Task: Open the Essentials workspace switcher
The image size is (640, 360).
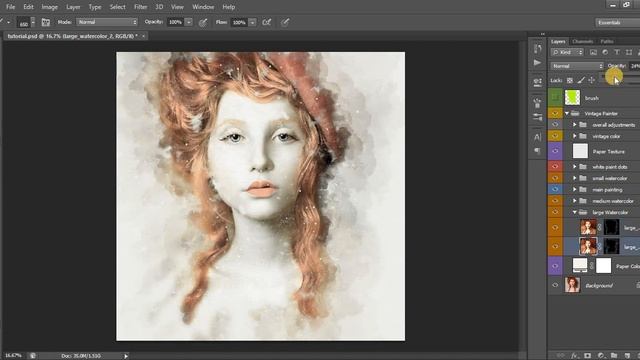Action: click(x=617, y=22)
